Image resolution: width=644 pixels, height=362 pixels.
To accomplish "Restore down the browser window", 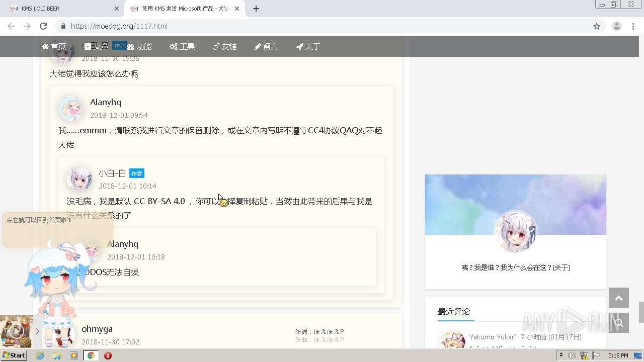I will tap(614, 4).
